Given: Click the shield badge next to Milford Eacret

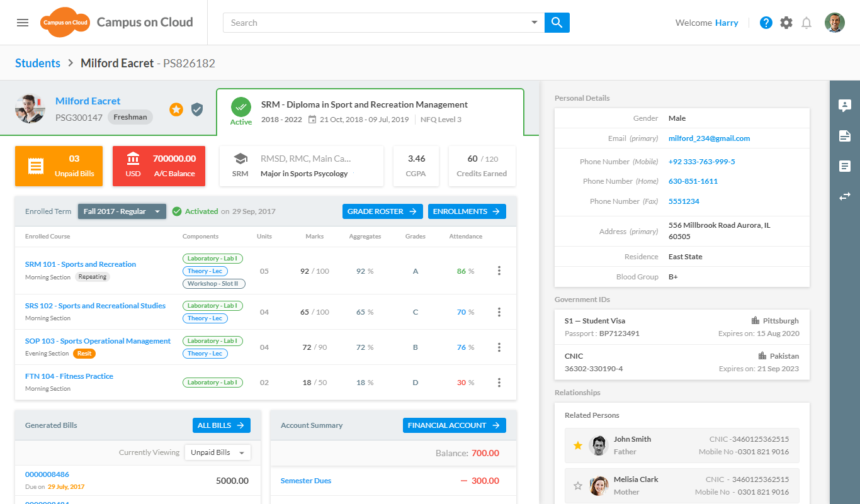Looking at the screenshot, I should [197, 109].
